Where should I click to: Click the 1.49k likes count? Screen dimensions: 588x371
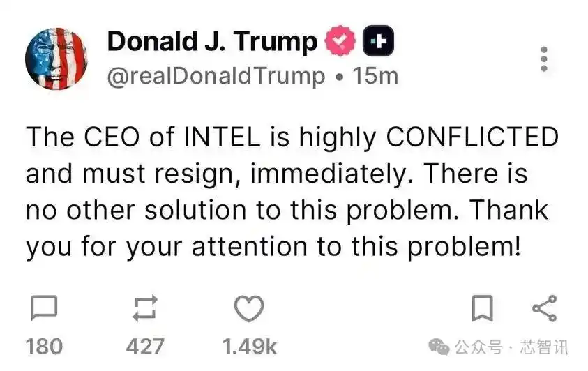tap(250, 347)
